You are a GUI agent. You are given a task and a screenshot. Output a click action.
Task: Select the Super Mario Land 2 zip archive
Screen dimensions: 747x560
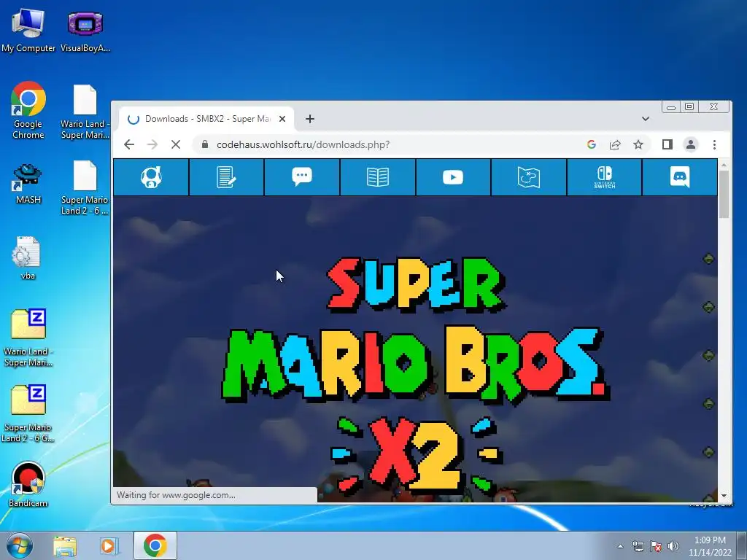pyautogui.click(x=28, y=414)
